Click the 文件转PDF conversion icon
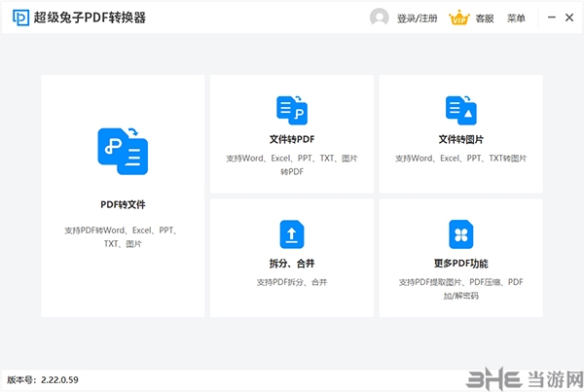584x392 pixels. (x=292, y=110)
